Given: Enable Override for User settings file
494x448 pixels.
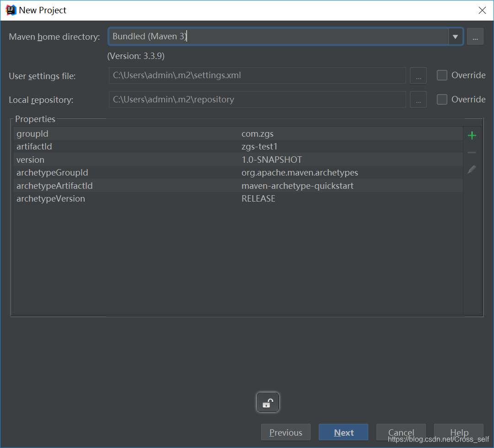Looking at the screenshot, I should (x=442, y=75).
